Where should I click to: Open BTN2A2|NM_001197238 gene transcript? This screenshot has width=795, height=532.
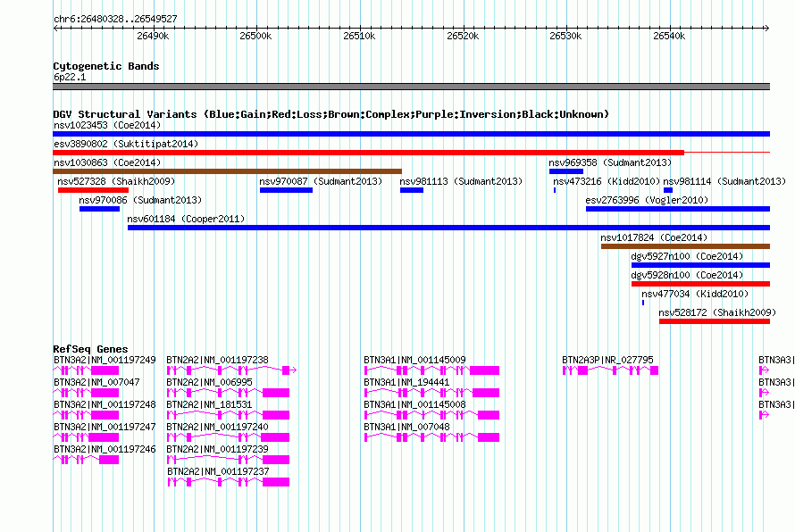[x=231, y=370]
